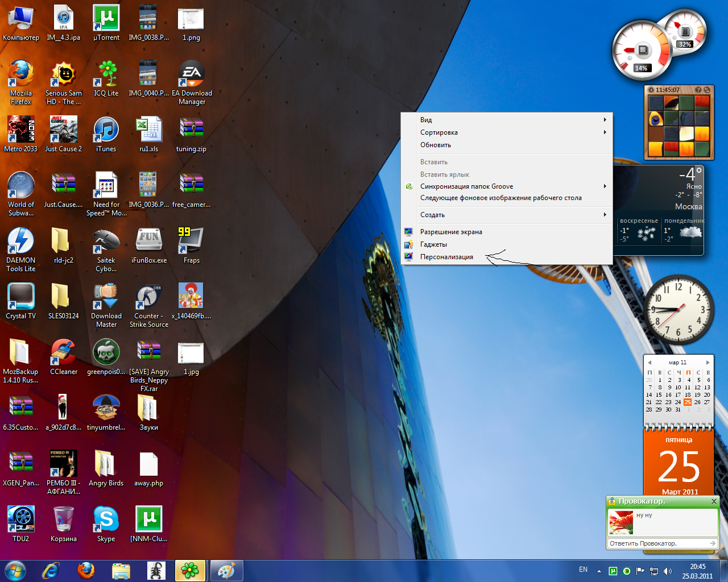Select the Angry Birds folder
Screen dimensions: 728x582
pos(106,468)
